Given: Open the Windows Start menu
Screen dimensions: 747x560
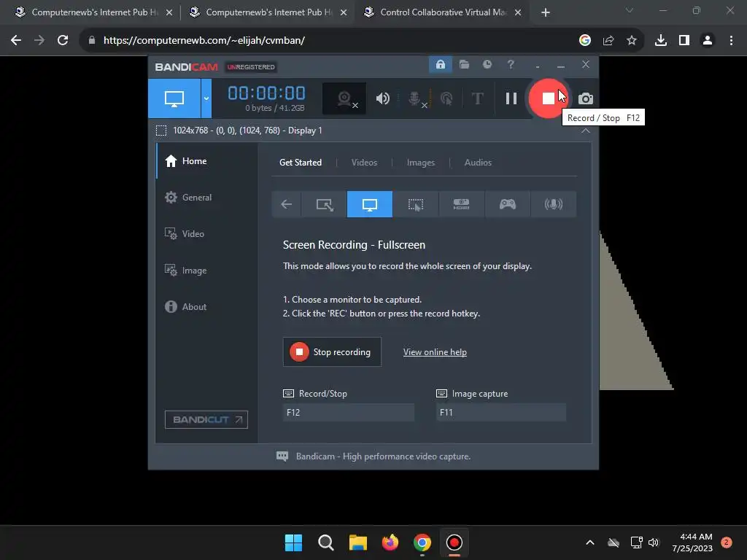Looking at the screenshot, I should (293, 542).
